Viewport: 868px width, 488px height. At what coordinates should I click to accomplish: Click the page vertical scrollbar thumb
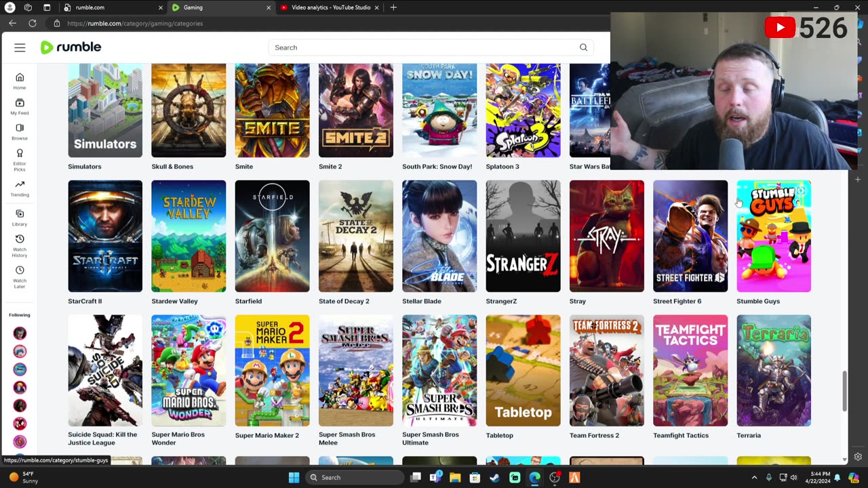[844, 390]
